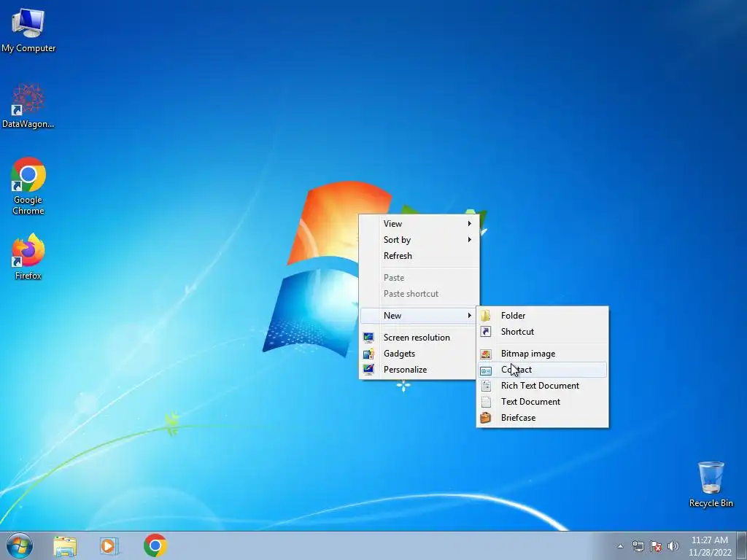
Task: Create a new Contact
Action: [x=542, y=370]
